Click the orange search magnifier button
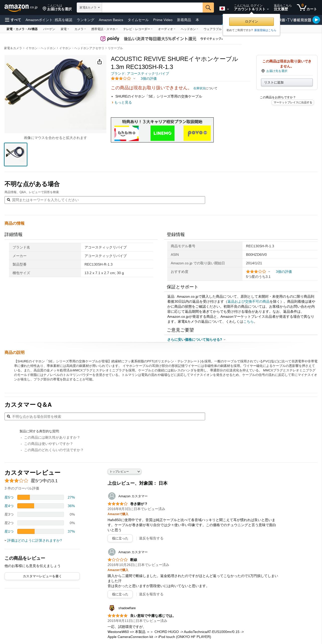Viewport: 322px width, 644px height. point(208,8)
